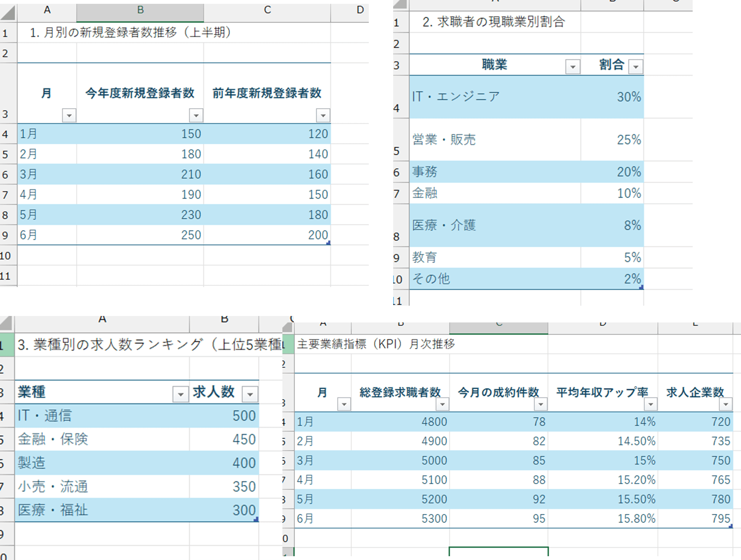Select column B header in the 新規登録者数推移 sheet
741x560 pixels.
[x=140, y=13]
